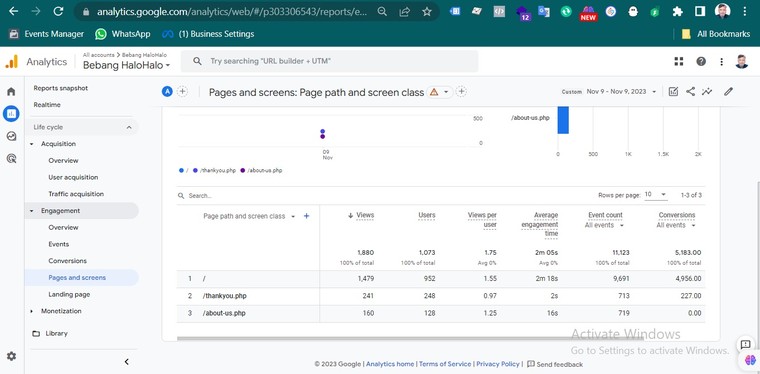Open the Home icon in left rail

(x=11, y=92)
